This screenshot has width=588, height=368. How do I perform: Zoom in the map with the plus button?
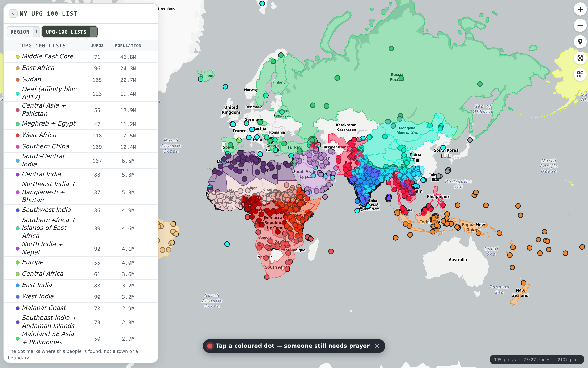[x=580, y=9]
